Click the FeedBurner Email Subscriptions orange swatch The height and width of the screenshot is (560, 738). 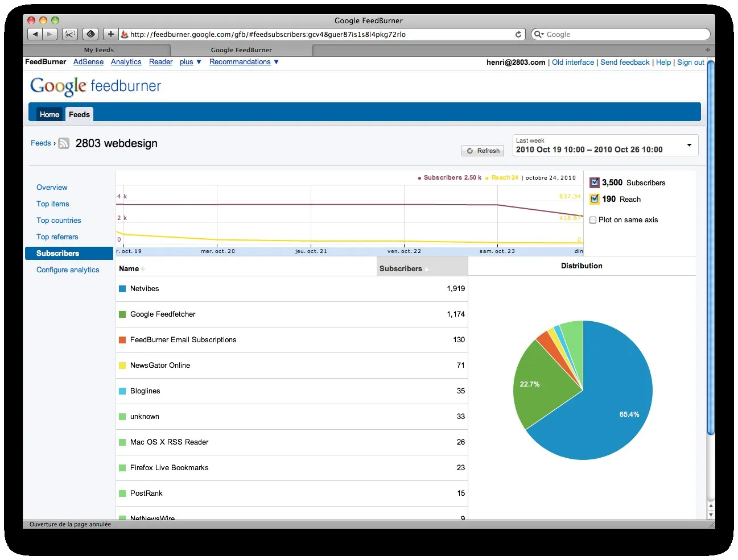pyautogui.click(x=122, y=340)
